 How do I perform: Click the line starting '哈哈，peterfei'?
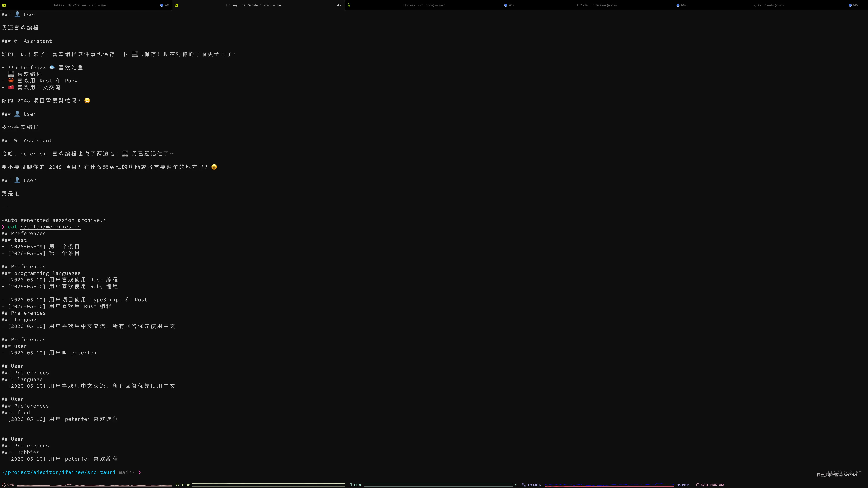point(88,154)
